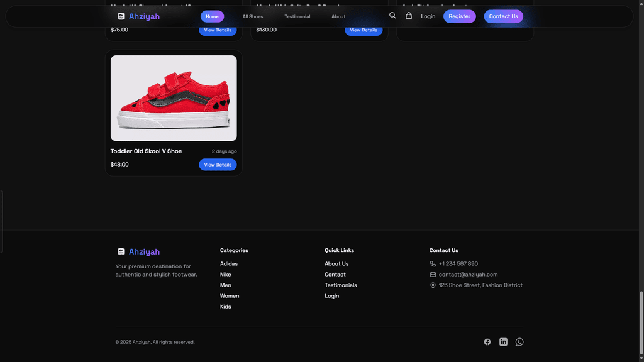Click the Toddler Old Skool V Shoe title
This screenshot has width=644, height=362.
(x=146, y=151)
